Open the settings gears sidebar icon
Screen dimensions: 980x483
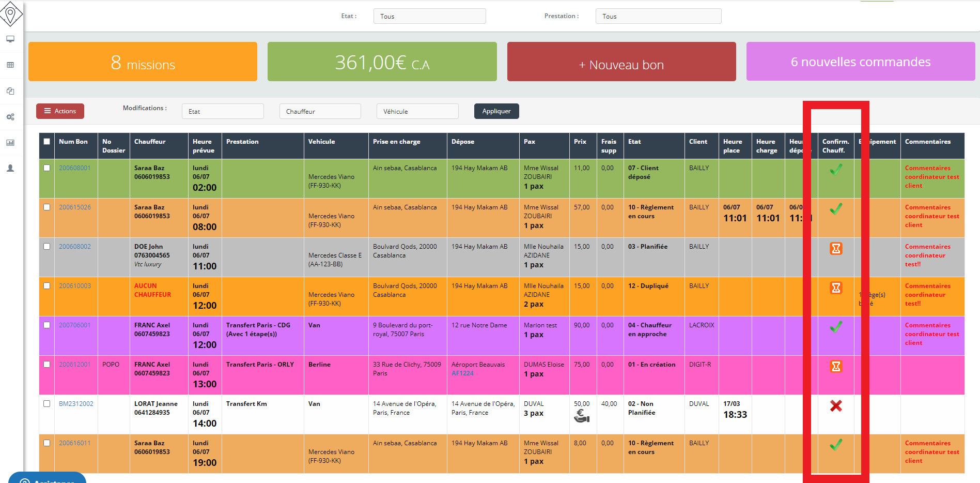click(x=10, y=117)
